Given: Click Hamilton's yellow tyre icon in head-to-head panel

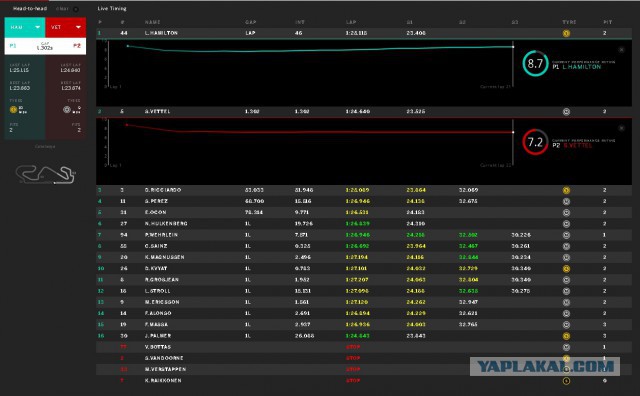Looking at the screenshot, I should pos(13,109).
